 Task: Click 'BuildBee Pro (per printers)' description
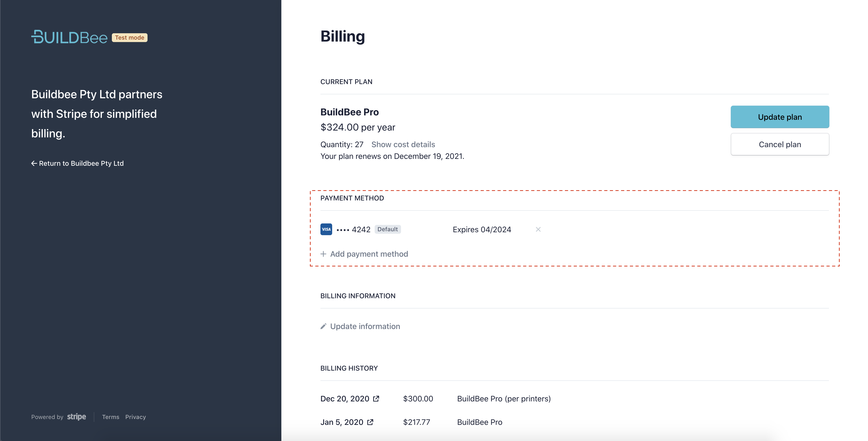tap(504, 399)
